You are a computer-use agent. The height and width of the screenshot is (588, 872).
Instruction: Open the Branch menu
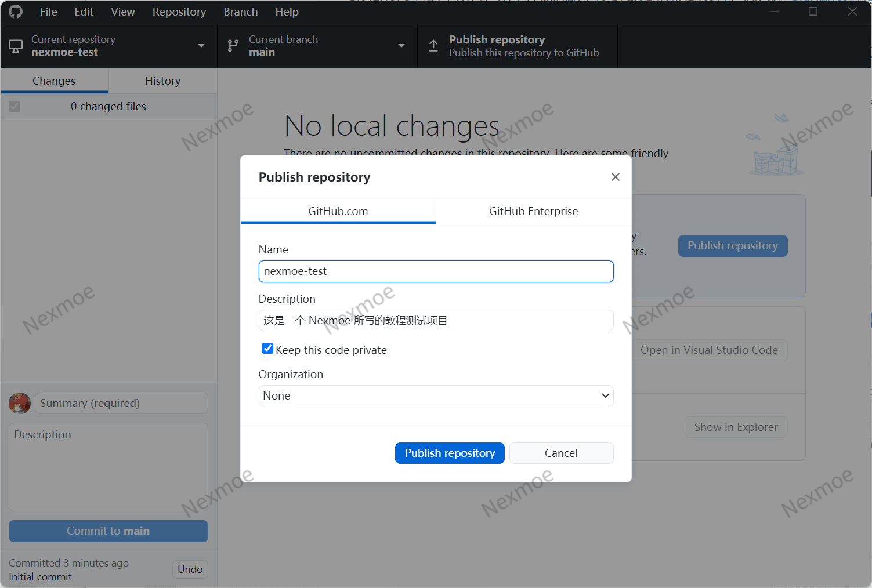(x=240, y=12)
